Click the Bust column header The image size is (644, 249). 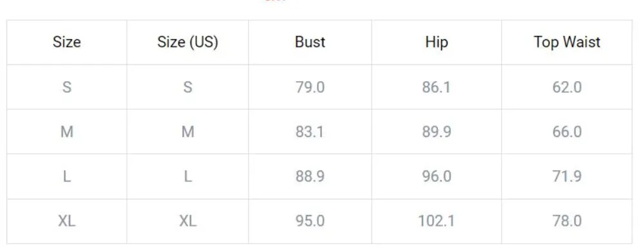tap(310, 42)
